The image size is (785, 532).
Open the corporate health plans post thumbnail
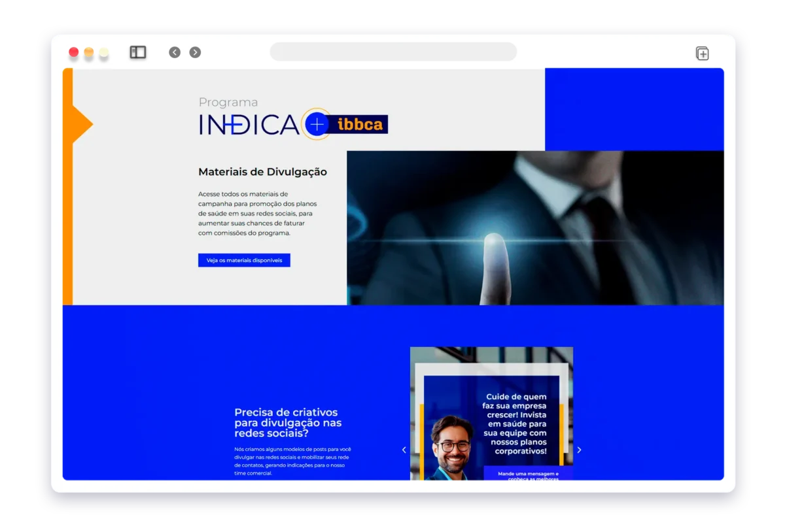tap(491, 414)
